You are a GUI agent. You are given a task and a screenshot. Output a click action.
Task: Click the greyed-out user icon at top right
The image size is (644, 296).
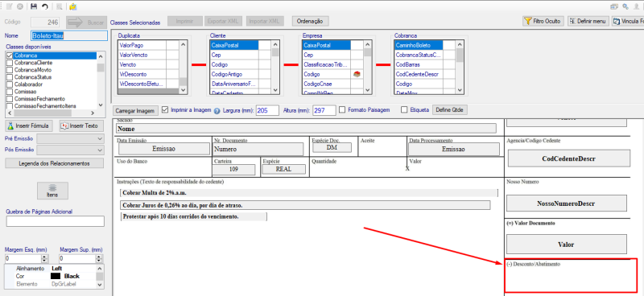[637, 6]
